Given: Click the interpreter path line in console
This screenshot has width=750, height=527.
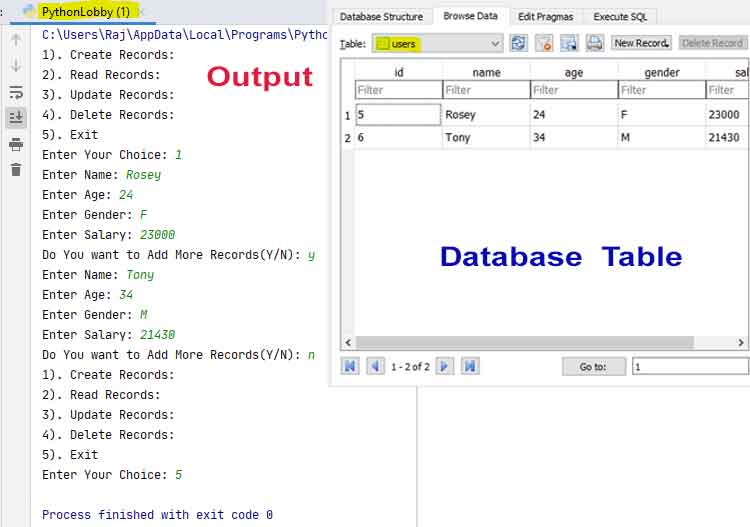Looking at the screenshot, I should click(184, 35).
